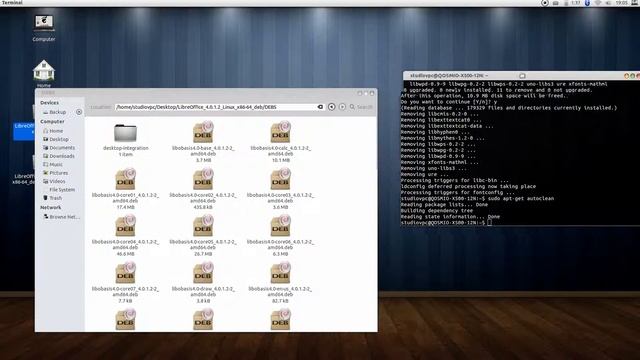Click file name libobasis4.0-core01_4.0.1.2-2_amd64.deb
This screenshot has width=640, height=360.
(x=125, y=198)
